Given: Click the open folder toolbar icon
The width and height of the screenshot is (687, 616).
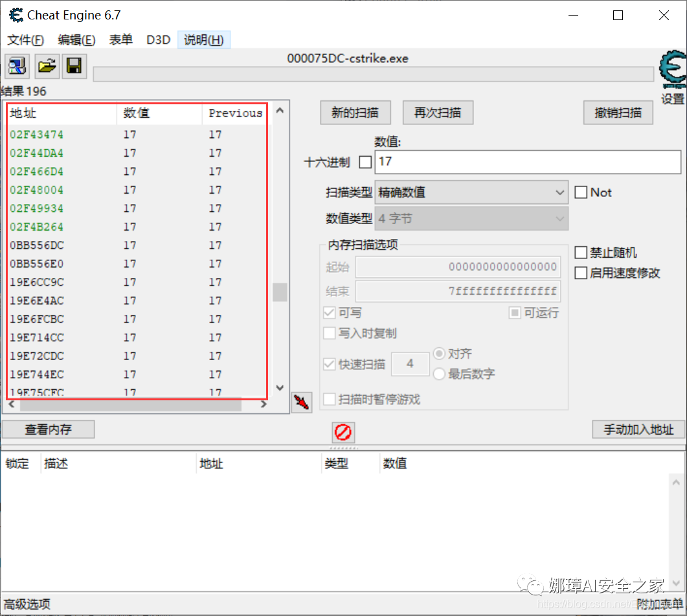Looking at the screenshot, I should pyautogui.click(x=47, y=66).
